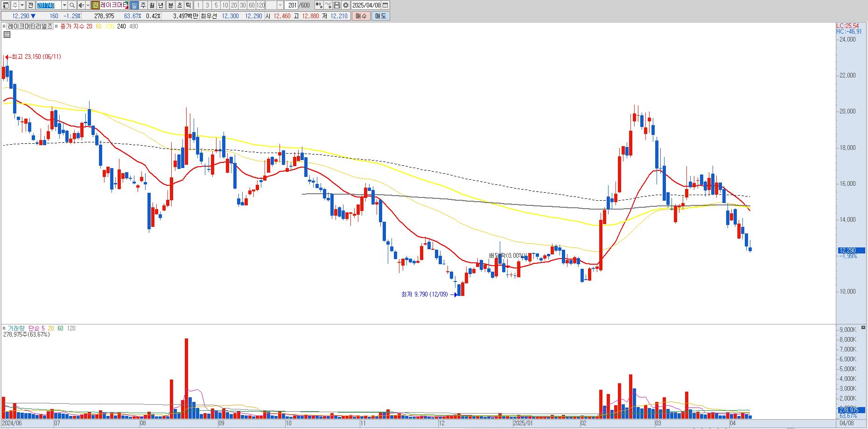Open dropdown next to speaker icon

(88, 5)
